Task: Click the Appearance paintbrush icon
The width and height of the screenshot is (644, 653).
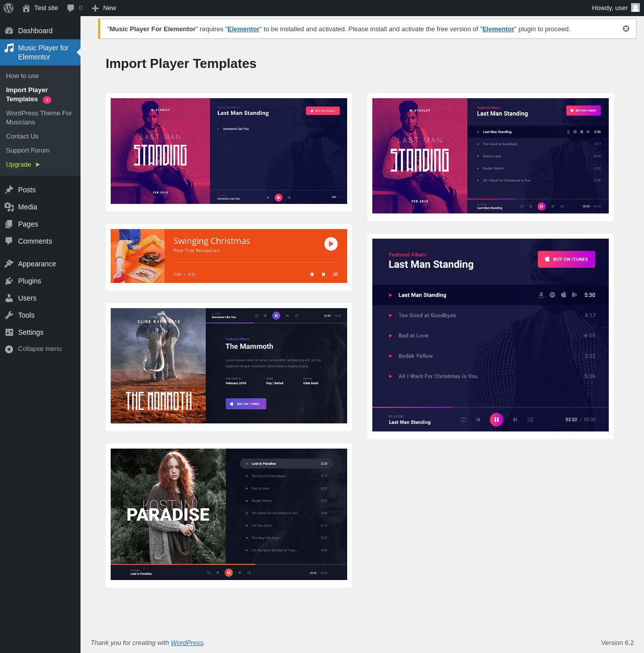Action: [x=9, y=264]
